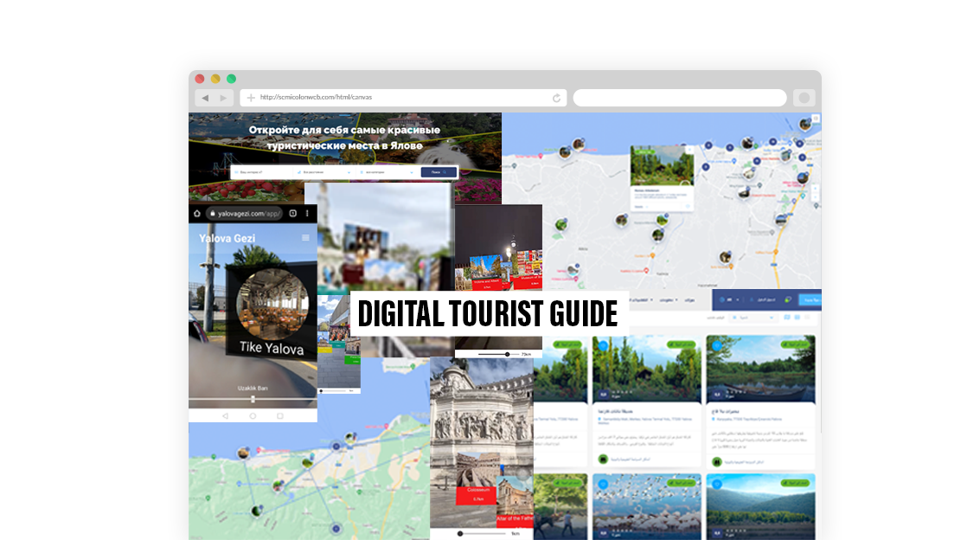Viewport: 980px width, 540px height.
Task: Switch listings to map view icon
Action: pos(787,318)
